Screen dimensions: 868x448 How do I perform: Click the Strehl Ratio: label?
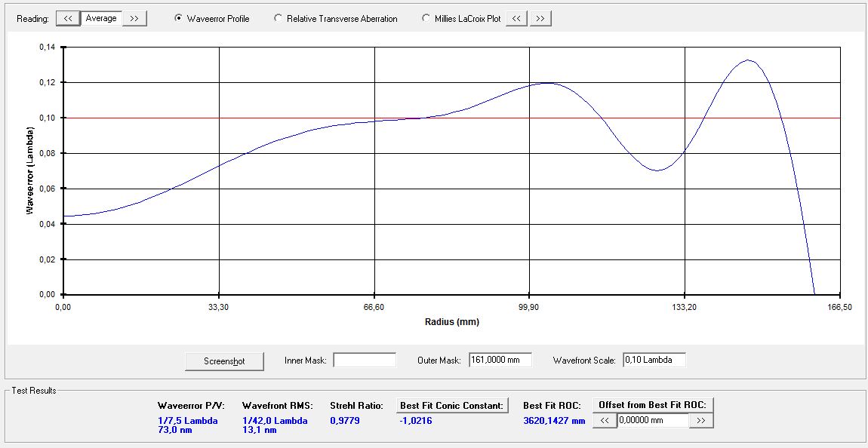click(356, 406)
